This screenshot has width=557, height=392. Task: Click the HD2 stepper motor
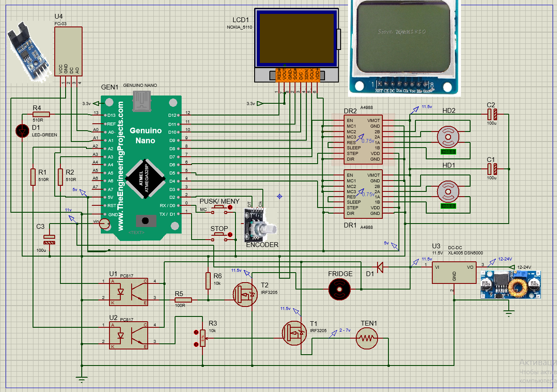448,137
